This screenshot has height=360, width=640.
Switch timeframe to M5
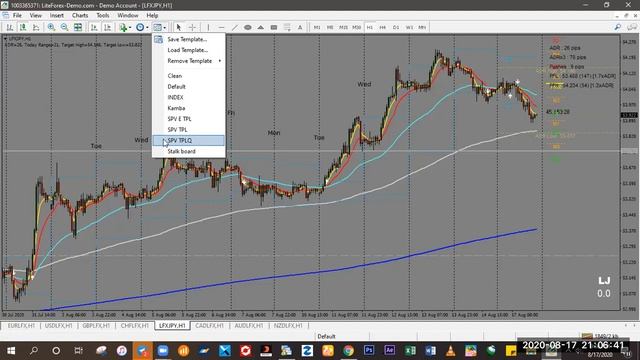(x=330, y=27)
